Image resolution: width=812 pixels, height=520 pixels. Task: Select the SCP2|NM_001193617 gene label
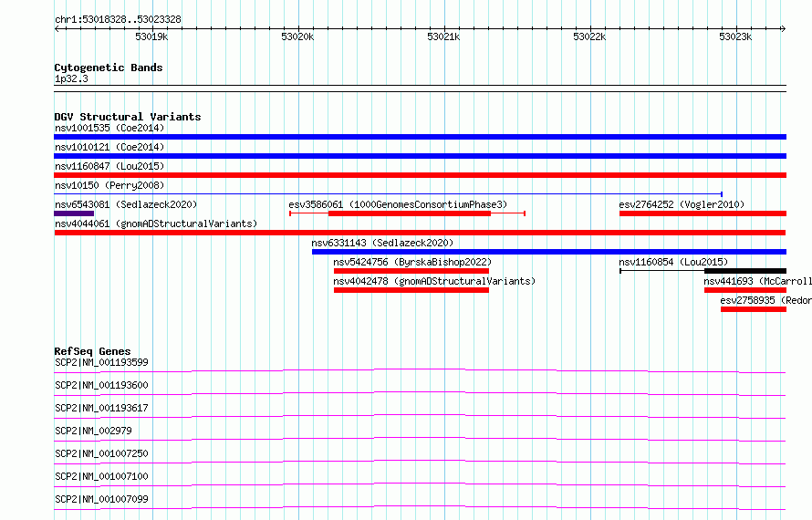tap(101, 408)
